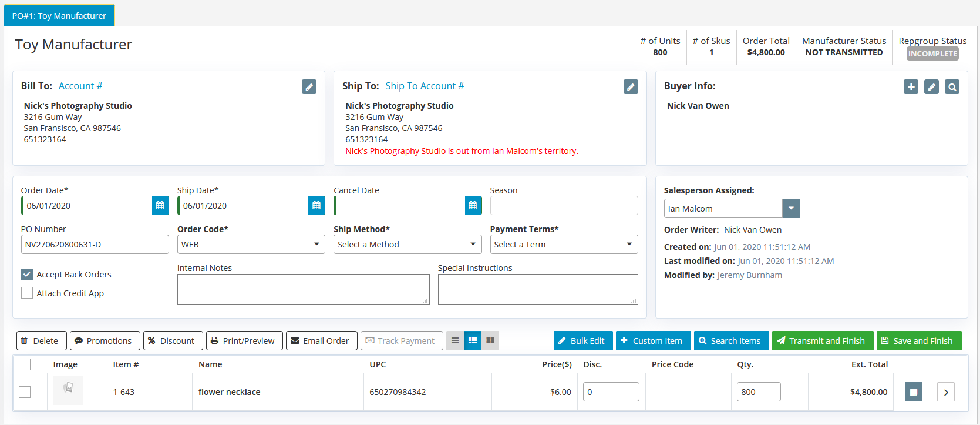Add a new buyer in Buyer Info

pyautogui.click(x=911, y=87)
